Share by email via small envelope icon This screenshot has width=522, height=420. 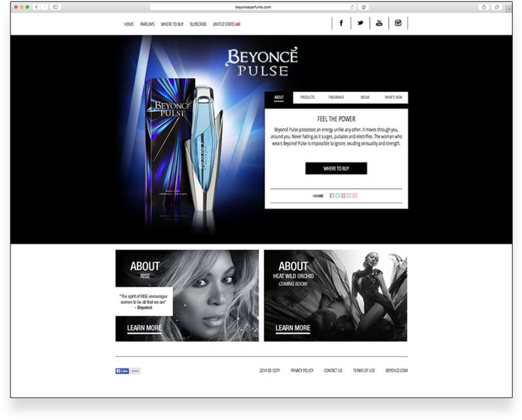pos(349,195)
